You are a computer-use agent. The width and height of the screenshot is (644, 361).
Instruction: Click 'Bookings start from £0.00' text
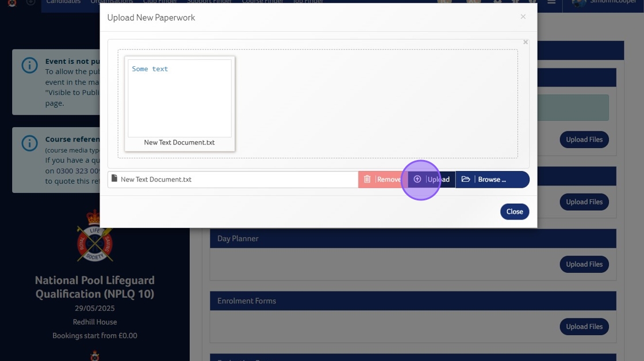pos(94,336)
